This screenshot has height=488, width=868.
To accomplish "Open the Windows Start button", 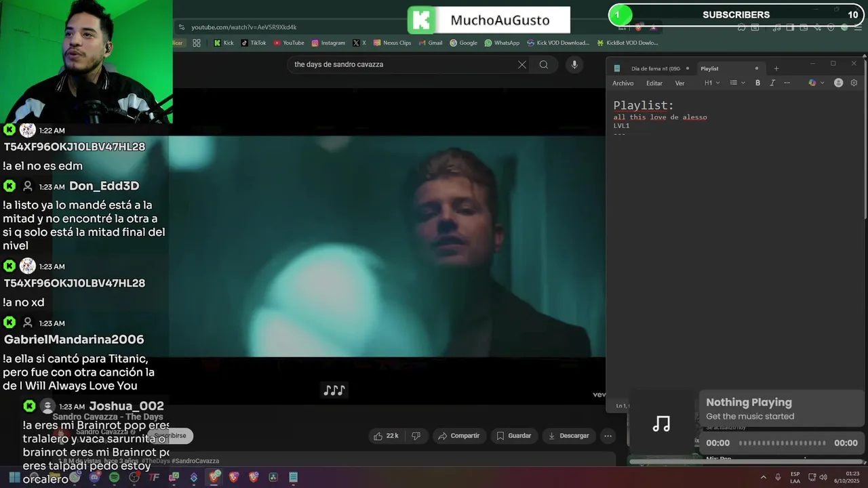I will point(14,477).
